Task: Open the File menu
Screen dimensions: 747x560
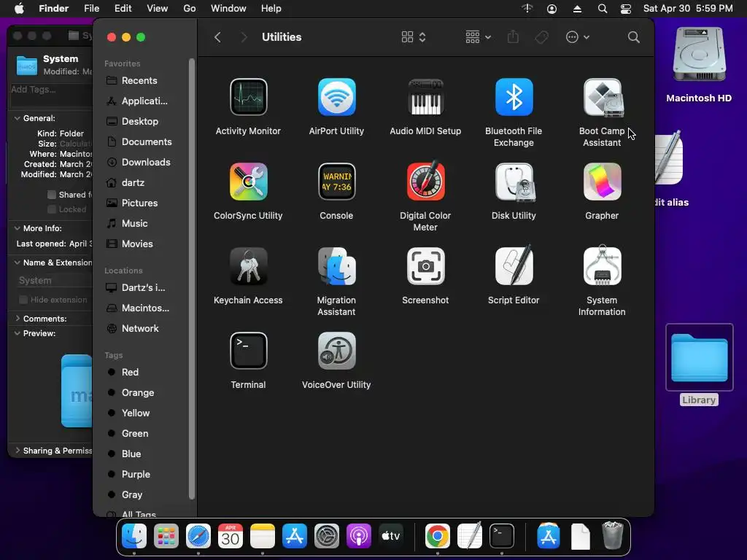Action: point(91,9)
